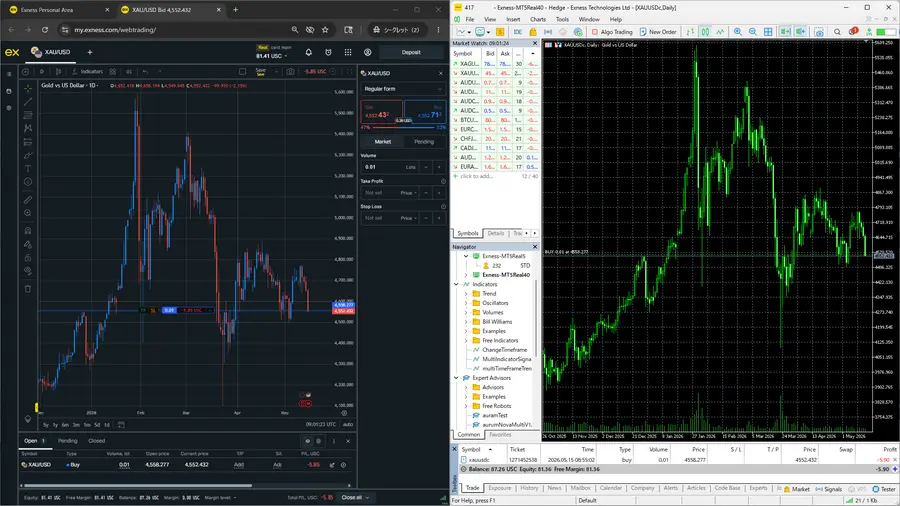Viewport: 900px width, 506px height.
Task: Open Take Profit Price unit dropdown
Action: (x=409, y=193)
